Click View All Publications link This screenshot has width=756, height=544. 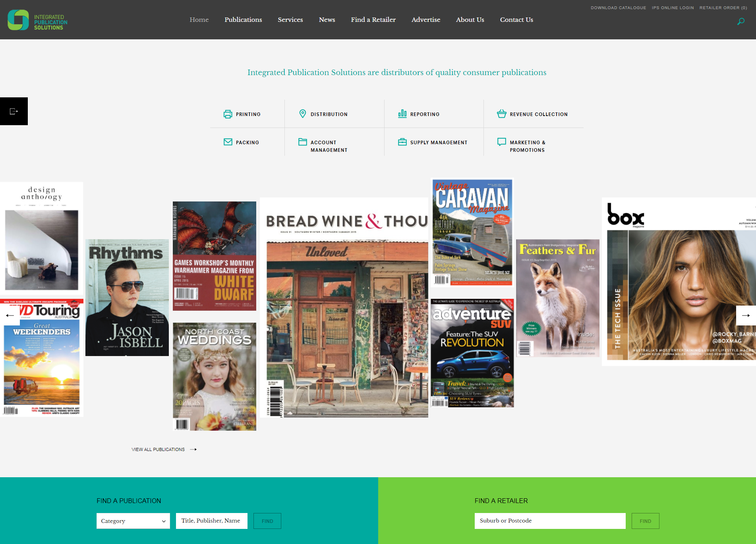(x=158, y=449)
